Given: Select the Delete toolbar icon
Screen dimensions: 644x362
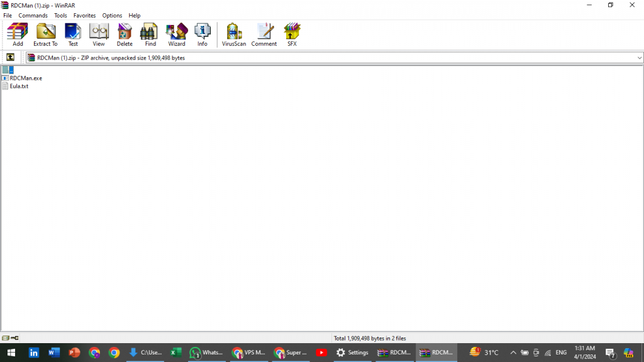Looking at the screenshot, I should (x=124, y=35).
